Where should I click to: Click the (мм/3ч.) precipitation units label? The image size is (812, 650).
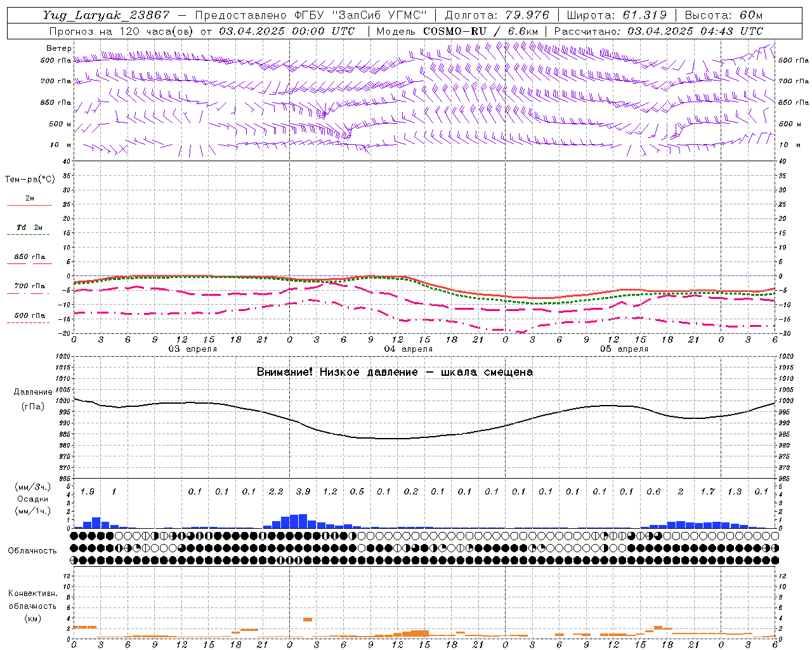[x=32, y=487]
